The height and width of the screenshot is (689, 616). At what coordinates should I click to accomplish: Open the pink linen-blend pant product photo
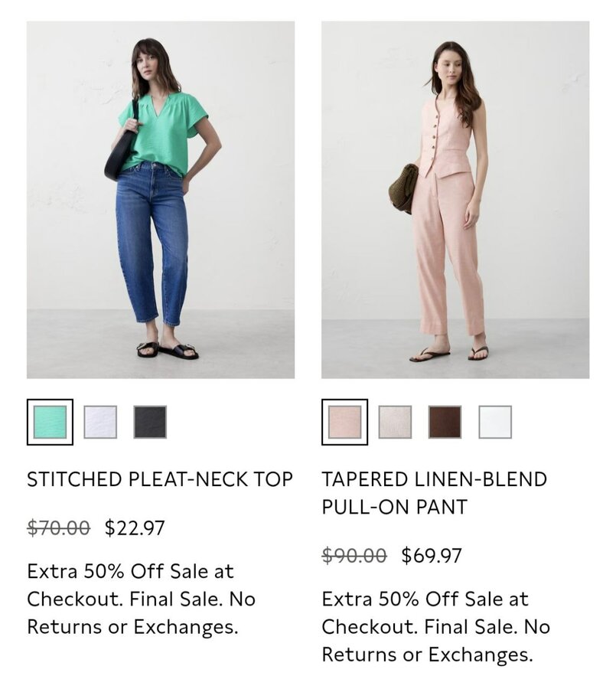click(x=455, y=200)
